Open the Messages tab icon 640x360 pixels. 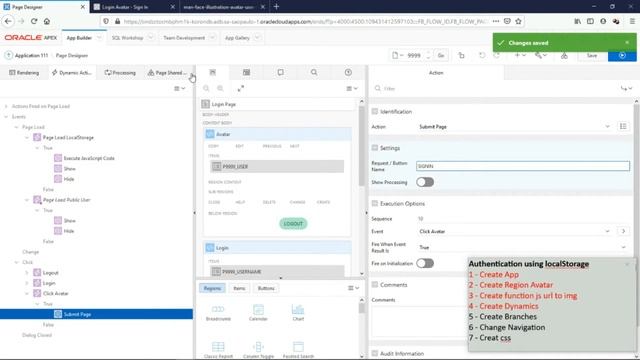pyautogui.click(x=280, y=72)
